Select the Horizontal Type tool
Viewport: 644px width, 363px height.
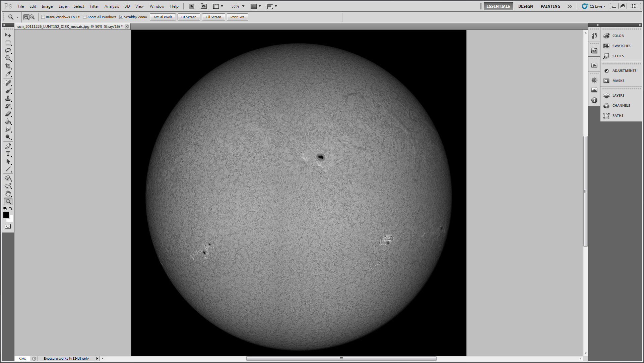click(x=8, y=154)
